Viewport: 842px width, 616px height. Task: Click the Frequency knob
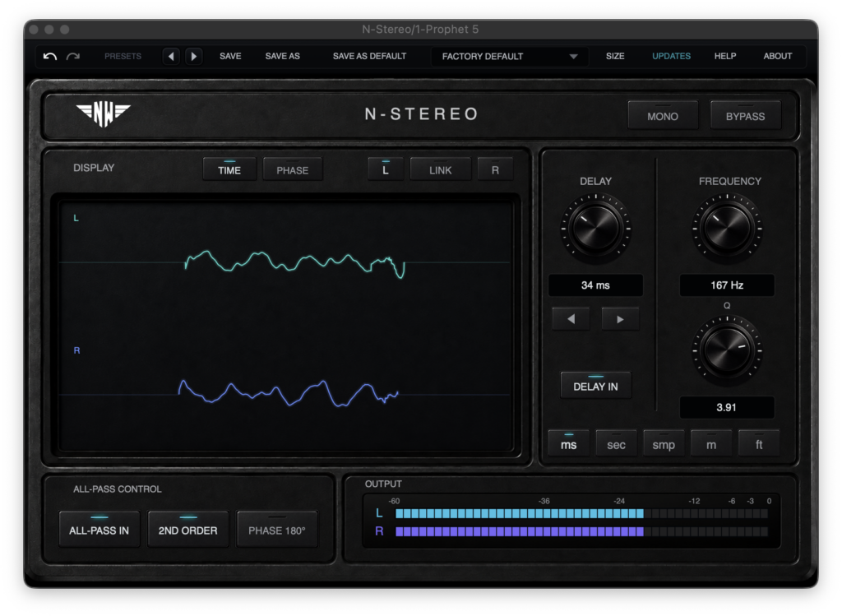click(x=727, y=229)
